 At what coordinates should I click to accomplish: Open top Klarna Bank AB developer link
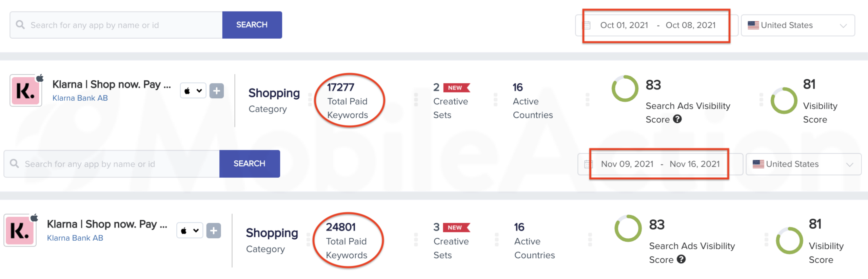tap(80, 98)
